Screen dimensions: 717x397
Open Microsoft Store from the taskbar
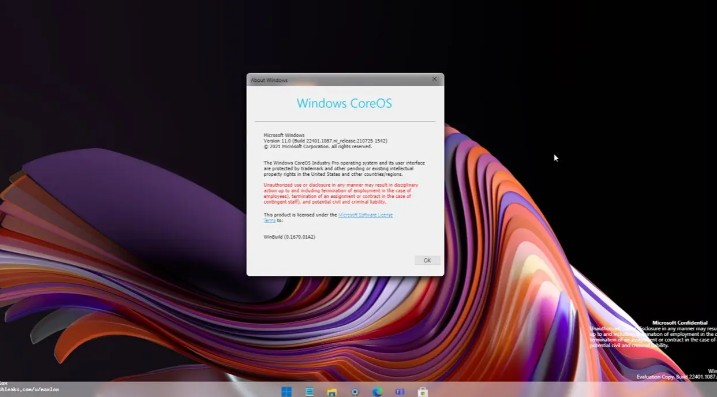tap(423, 392)
